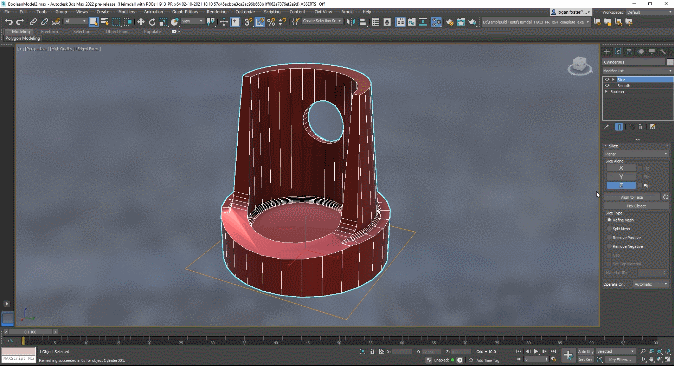Click the X slice axis button
This screenshot has height=366, width=674.
[x=621, y=168]
